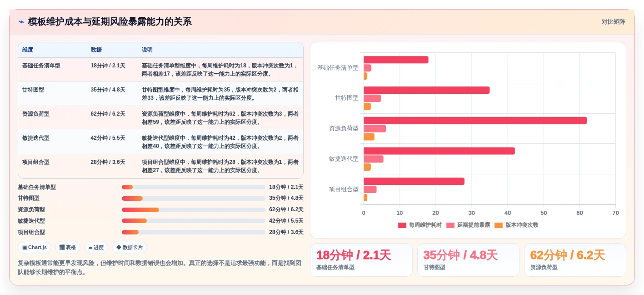Click the lightning icon beside the title
The image size is (644, 295).
pyautogui.click(x=21, y=22)
